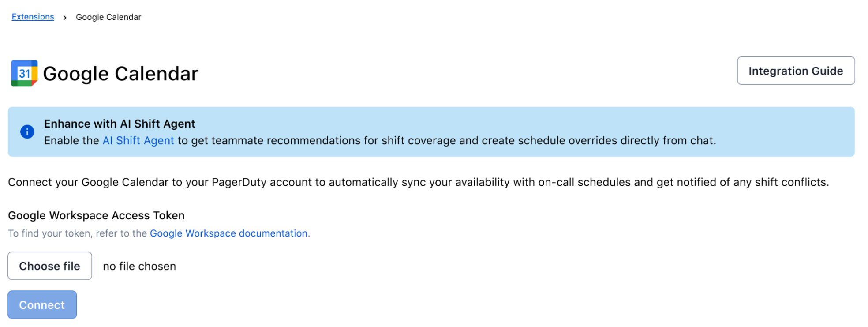The width and height of the screenshot is (868, 327).
Task: Select the Google Calendar page heading
Action: pyautogui.click(x=120, y=73)
